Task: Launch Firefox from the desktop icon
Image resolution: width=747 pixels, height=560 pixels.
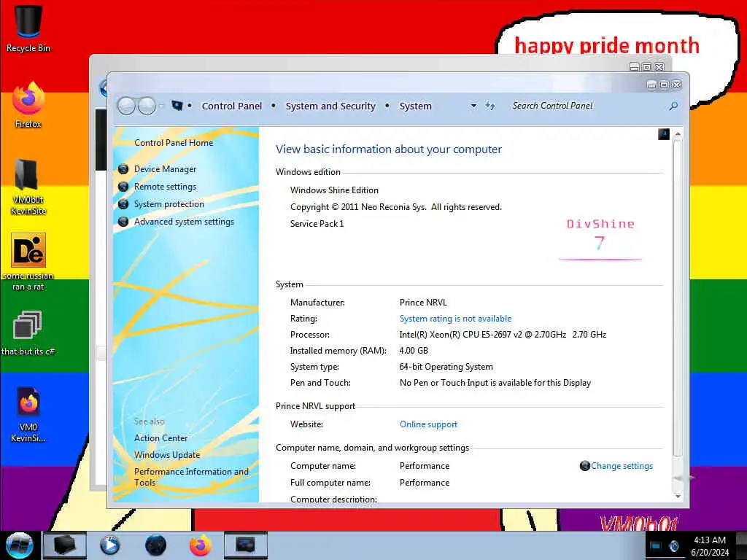Action: click(x=28, y=105)
